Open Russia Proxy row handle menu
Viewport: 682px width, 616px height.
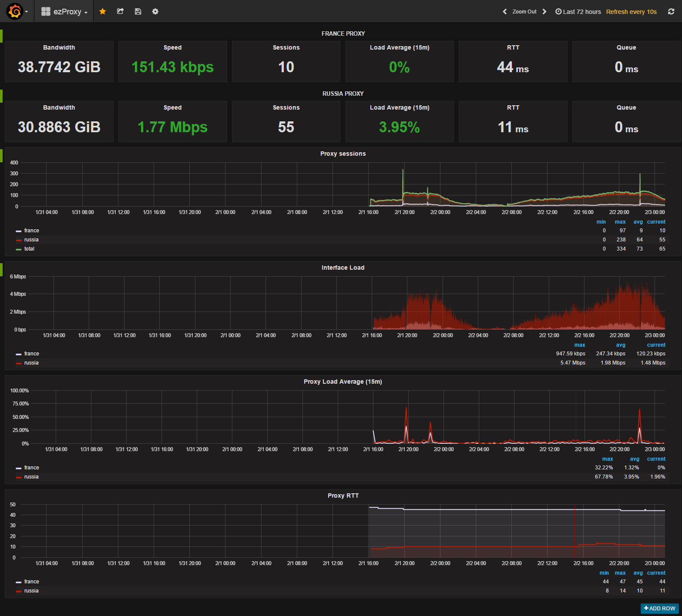click(1, 96)
